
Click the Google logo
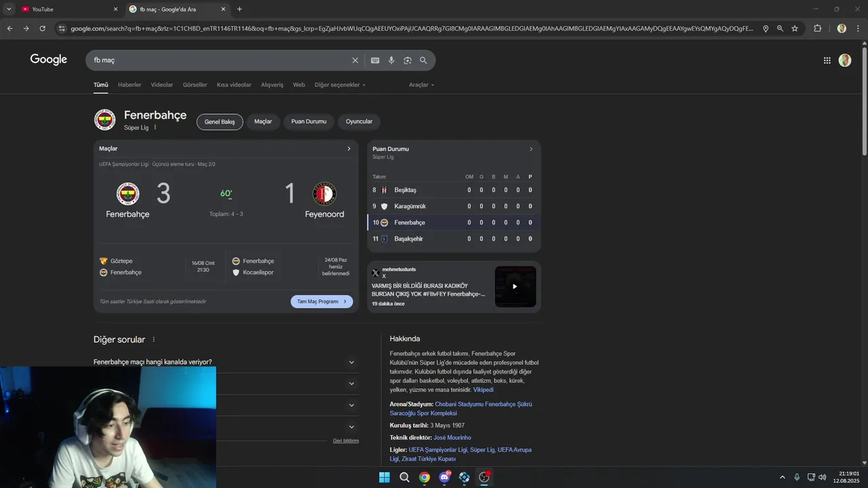pyautogui.click(x=48, y=60)
